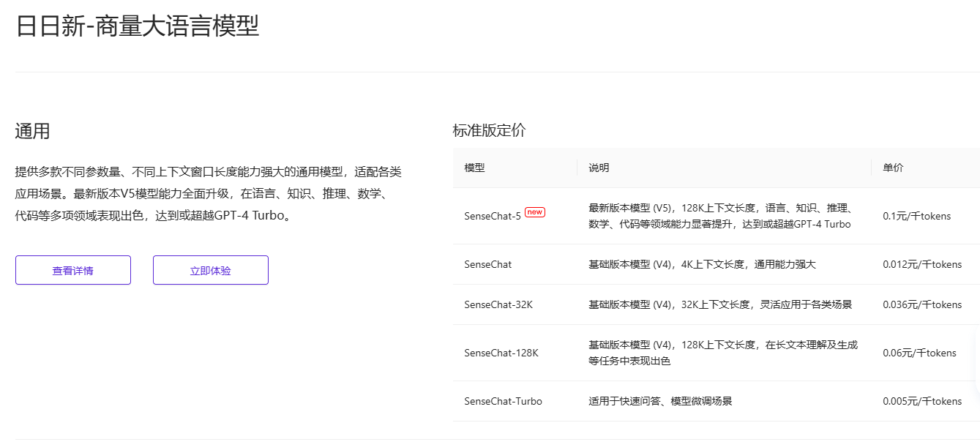980x442 pixels.
Task: Click the price 0.005元/千tokens for SenseChat-Turbo
Action: [x=922, y=401]
